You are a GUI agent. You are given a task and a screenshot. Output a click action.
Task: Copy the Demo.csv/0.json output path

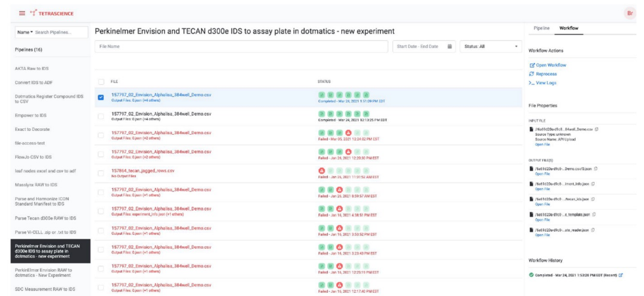[x=596, y=168]
